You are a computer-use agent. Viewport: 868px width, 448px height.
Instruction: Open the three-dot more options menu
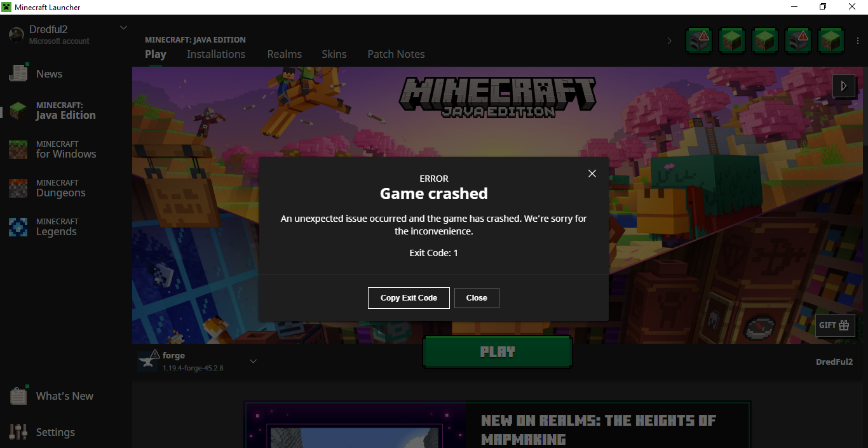click(x=858, y=41)
